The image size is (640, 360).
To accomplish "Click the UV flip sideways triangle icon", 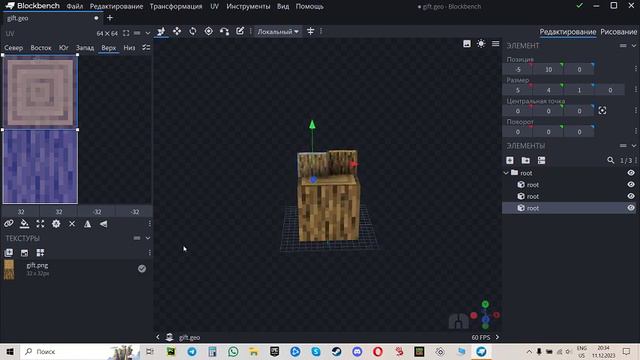I will 104,224.
